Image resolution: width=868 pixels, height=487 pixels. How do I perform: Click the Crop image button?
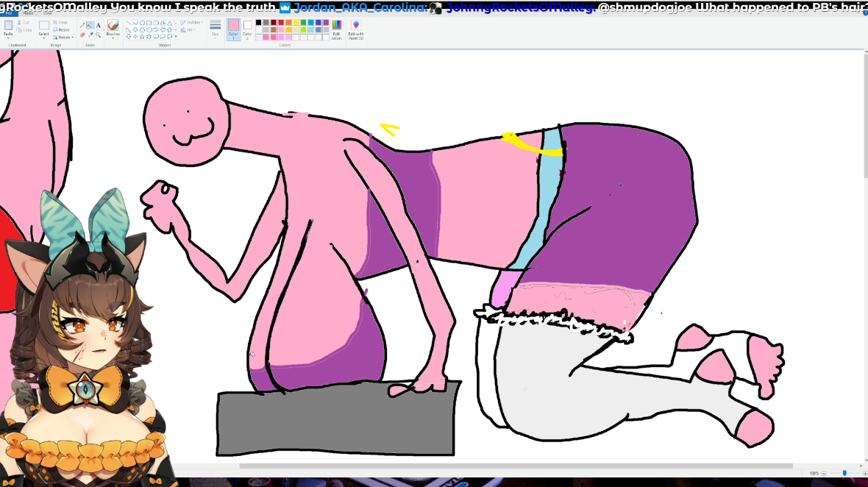61,22
